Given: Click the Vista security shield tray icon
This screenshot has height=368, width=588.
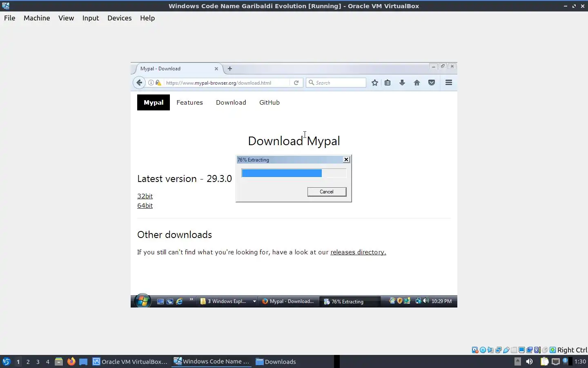Looking at the screenshot, I should (x=400, y=301).
